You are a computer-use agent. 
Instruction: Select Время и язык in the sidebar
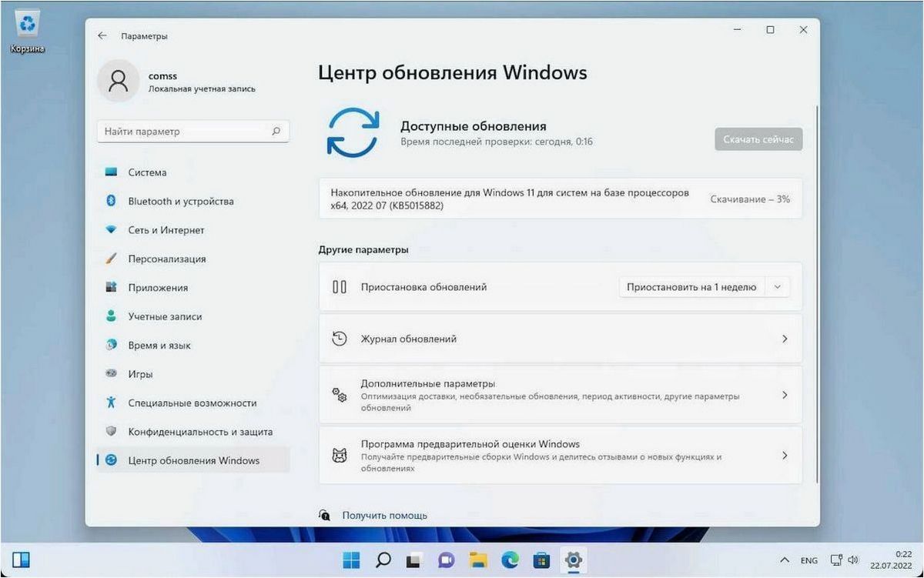click(193, 346)
